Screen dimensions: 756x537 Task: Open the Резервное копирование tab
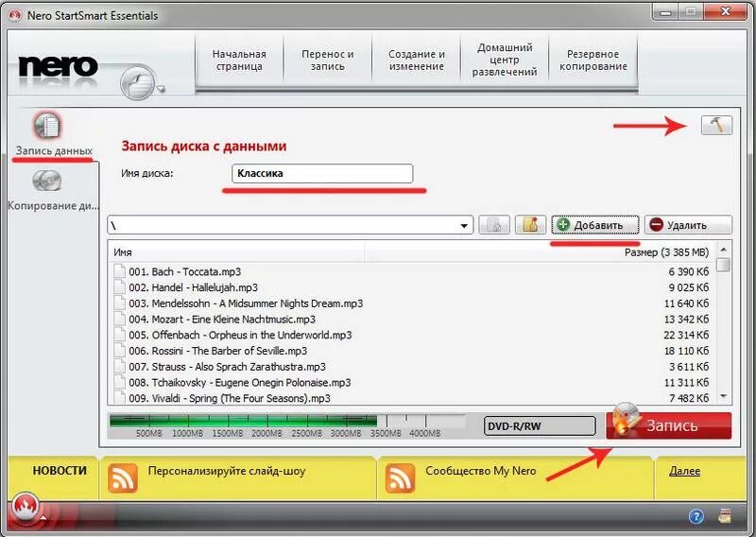(x=593, y=61)
